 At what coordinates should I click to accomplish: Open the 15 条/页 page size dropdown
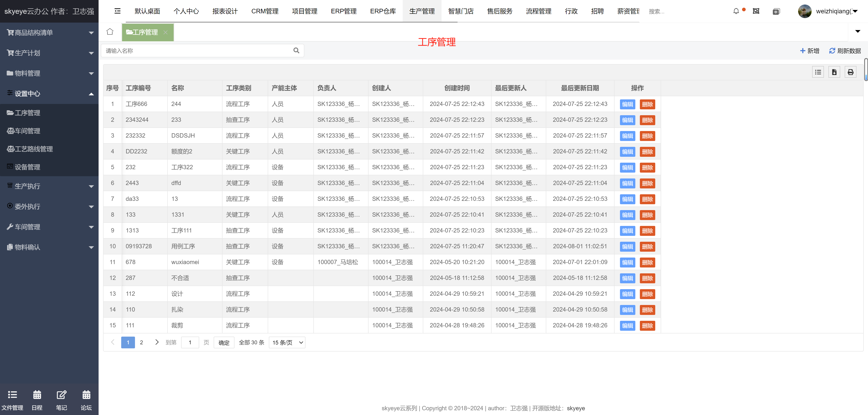tap(287, 342)
